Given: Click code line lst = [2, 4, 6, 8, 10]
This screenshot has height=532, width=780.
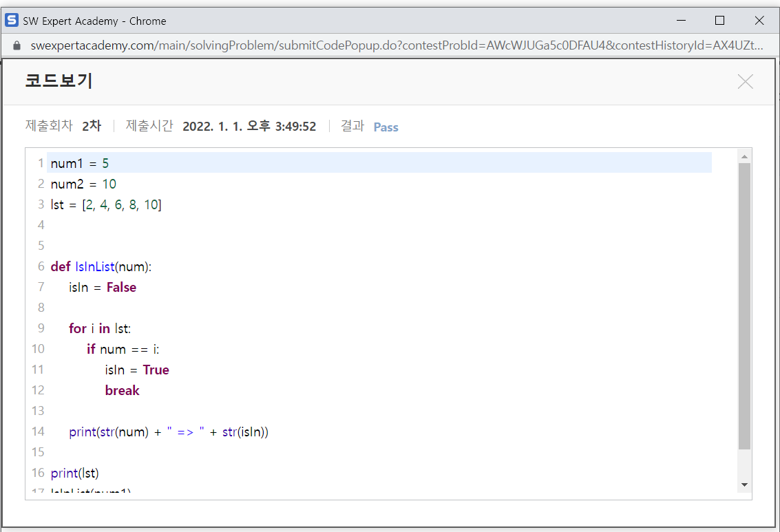Looking at the screenshot, I should coord(106,205).
